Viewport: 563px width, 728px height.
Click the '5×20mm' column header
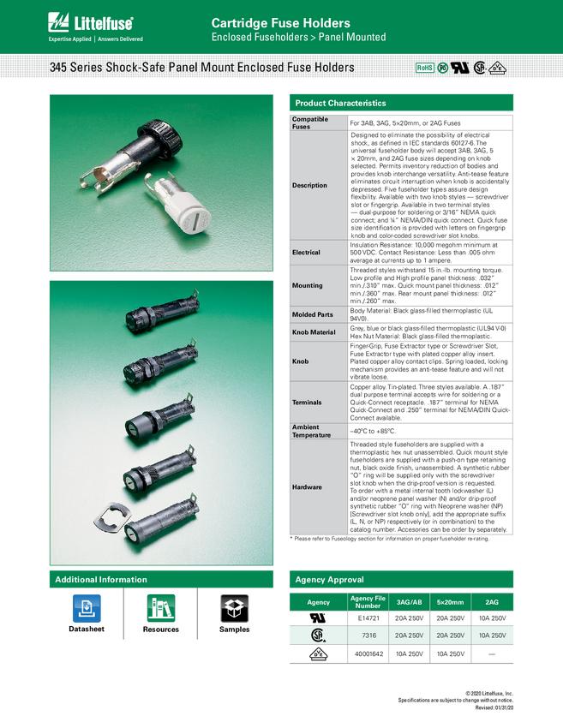coord(450,602)
